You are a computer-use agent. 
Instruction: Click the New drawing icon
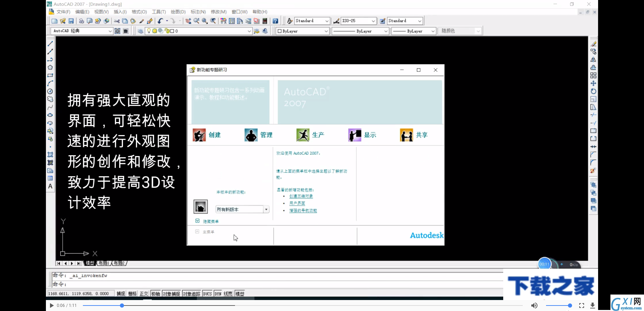tap(54, 21)
